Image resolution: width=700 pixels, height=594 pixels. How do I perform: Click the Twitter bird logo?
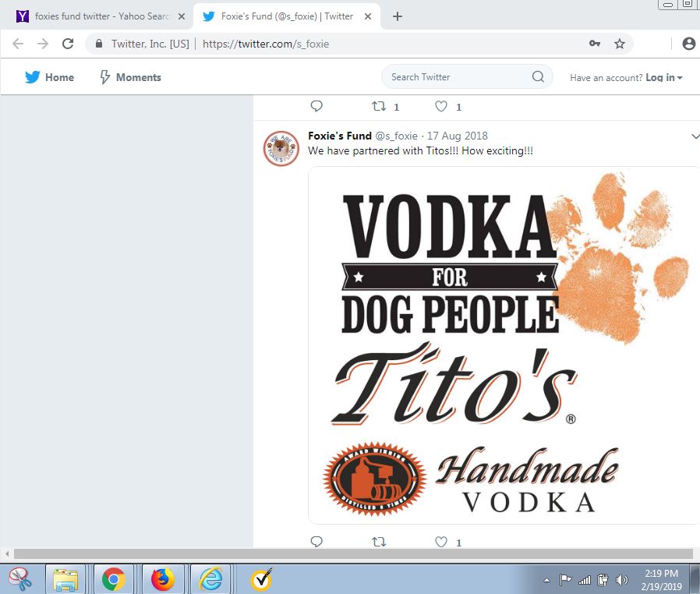click(32, 77)
